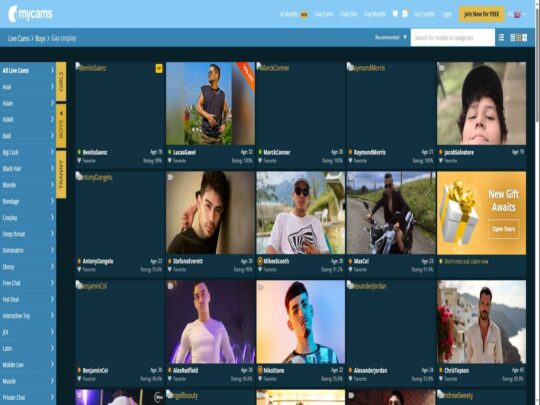Toggle Favorite heart for LucasGawel
The image size is (540, 405).
pyautogui.click(x=169, y=160)
